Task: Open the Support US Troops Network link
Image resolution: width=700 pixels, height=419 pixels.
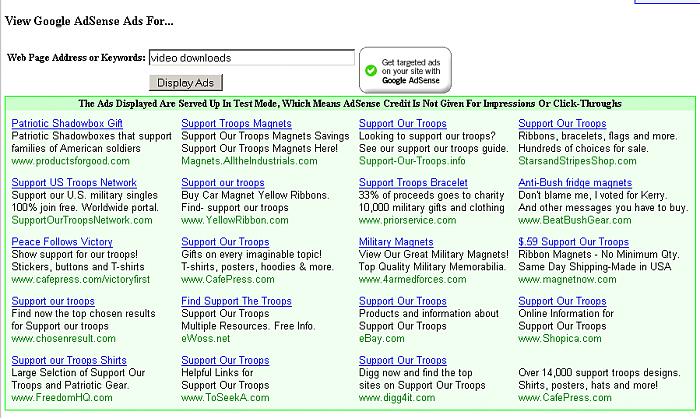Action: [x=74, y=183]
